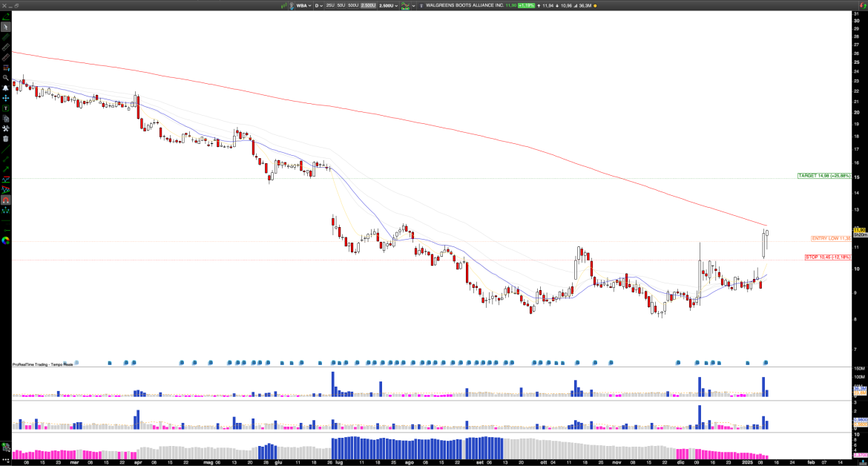This screenshot has height=466, width=868.
Task: Delete drawings using the trash icon
Action: (7, 137)
